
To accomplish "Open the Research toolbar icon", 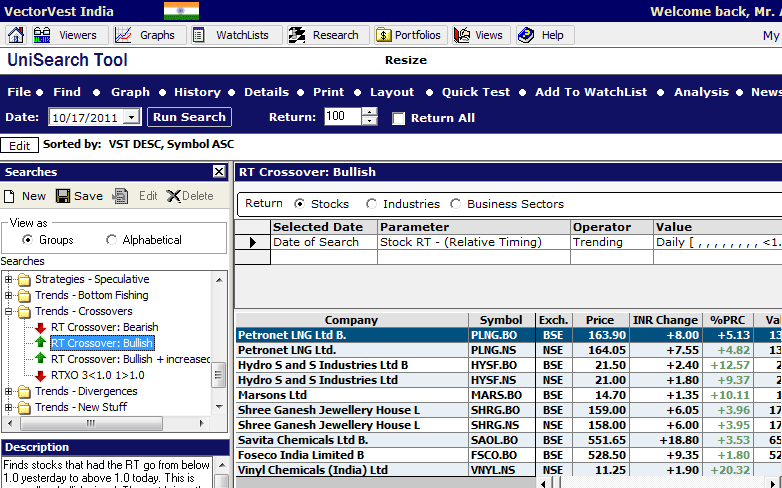I will coord(298,35).
